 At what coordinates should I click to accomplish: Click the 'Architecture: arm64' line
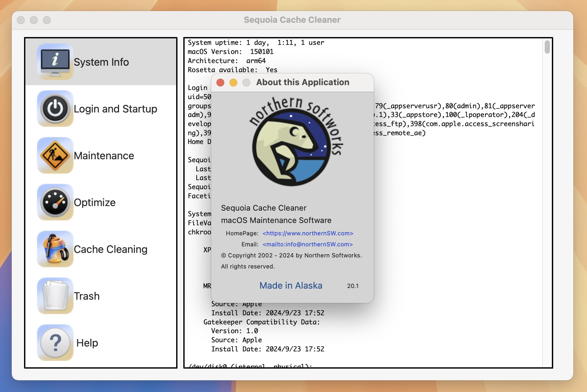227,61
